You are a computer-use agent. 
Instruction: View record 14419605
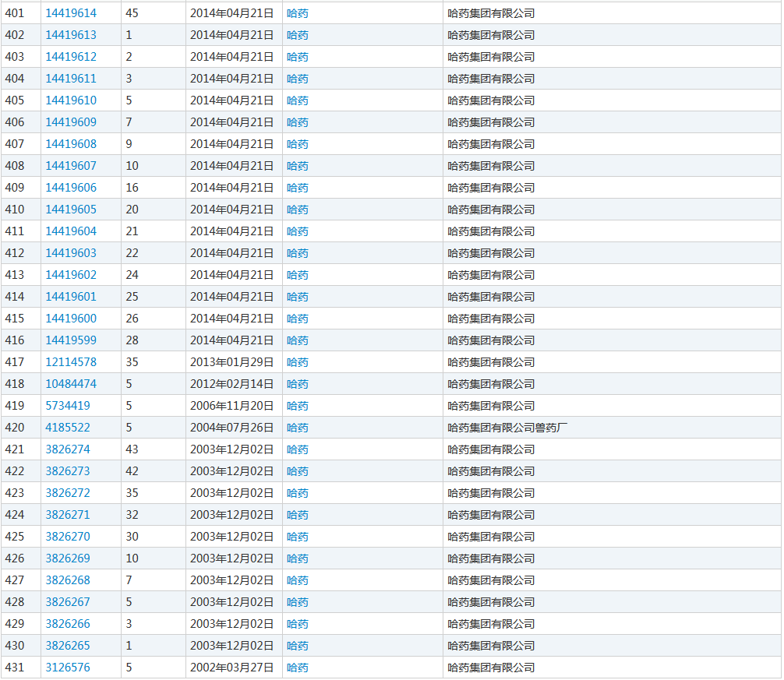[x=71, y=210]
